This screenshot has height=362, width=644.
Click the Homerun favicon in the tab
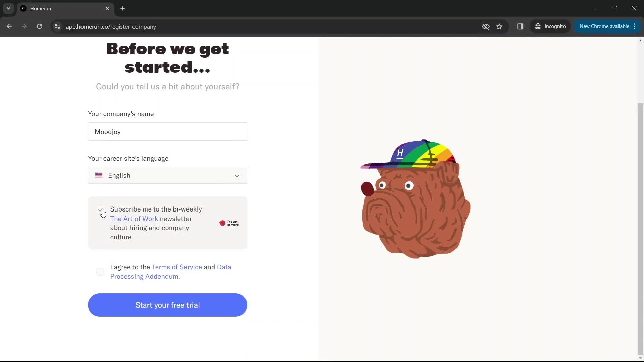point(23,8)
